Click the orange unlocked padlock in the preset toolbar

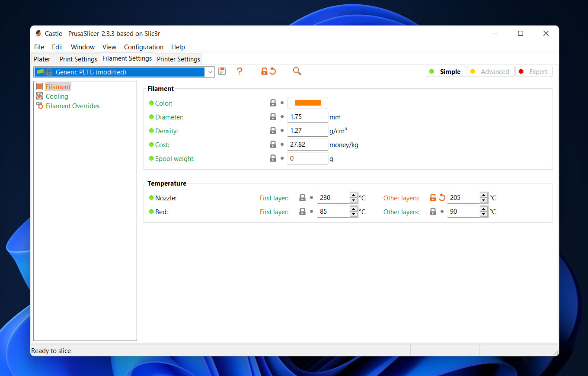(264, 71)
